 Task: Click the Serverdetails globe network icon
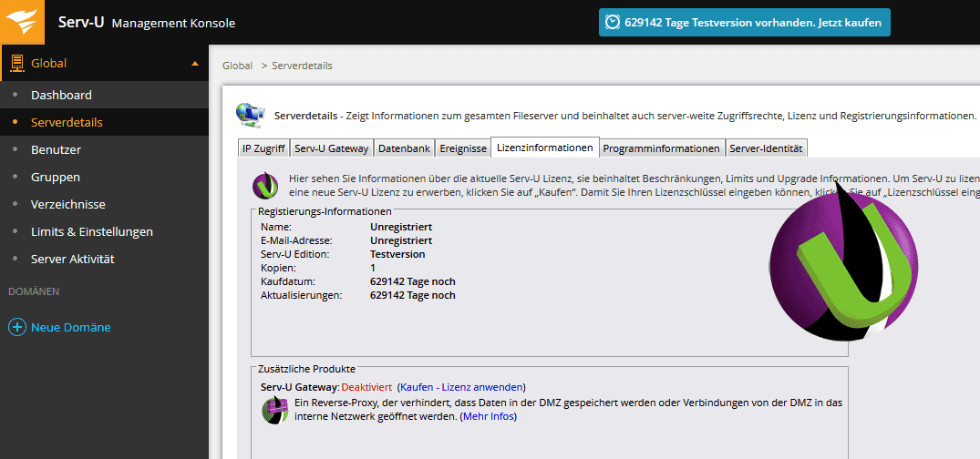pos(250,115)
